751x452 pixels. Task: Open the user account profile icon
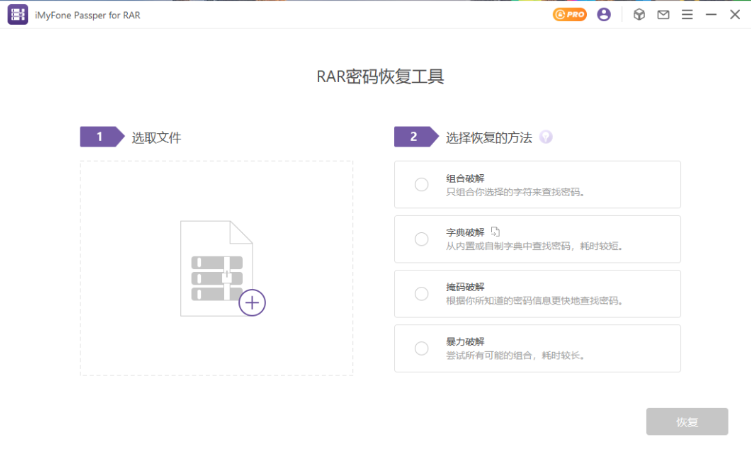603,15
